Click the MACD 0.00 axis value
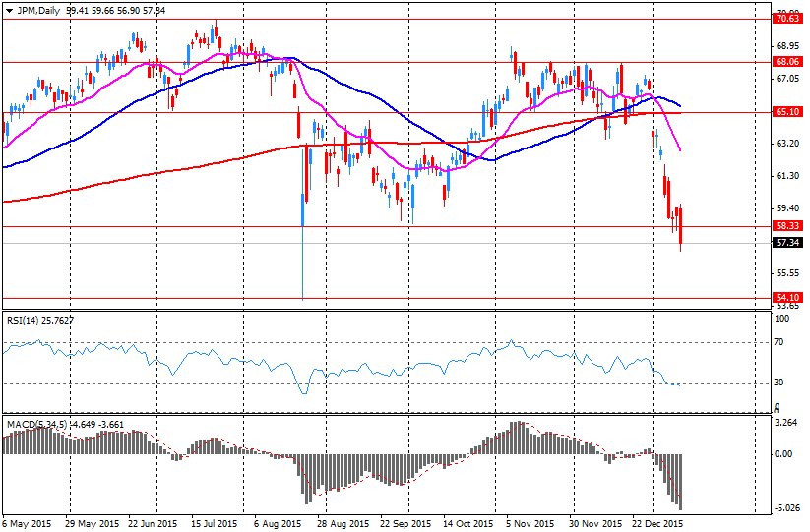 (x=783, y=454)
